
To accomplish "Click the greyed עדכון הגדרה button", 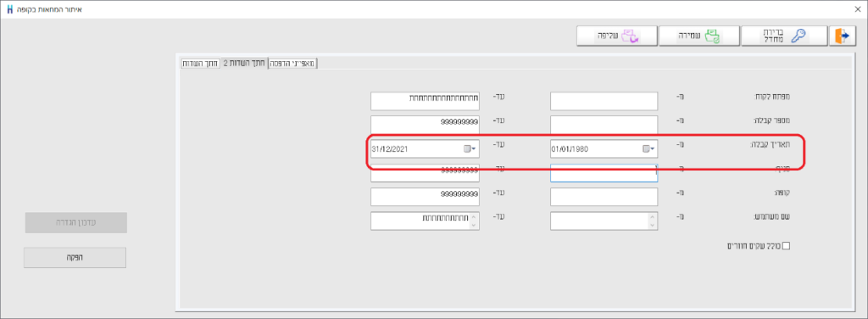I will (75, 222).
